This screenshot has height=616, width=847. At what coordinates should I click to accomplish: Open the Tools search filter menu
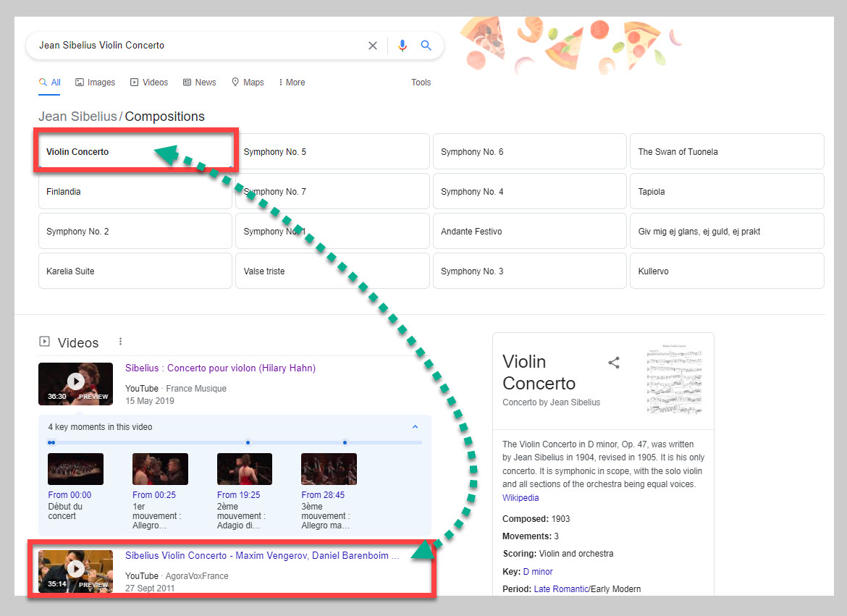pos(421,83)
